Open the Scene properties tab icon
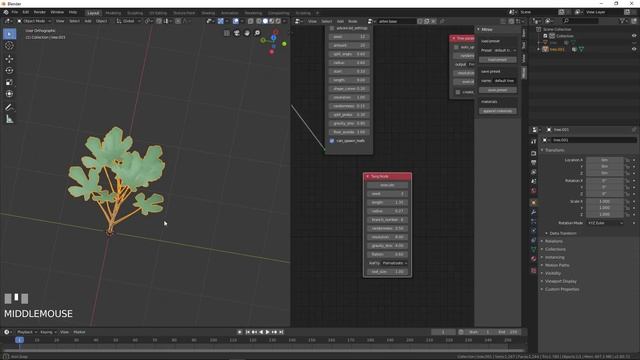The image size is (640, 360). [x=533, y=181]
